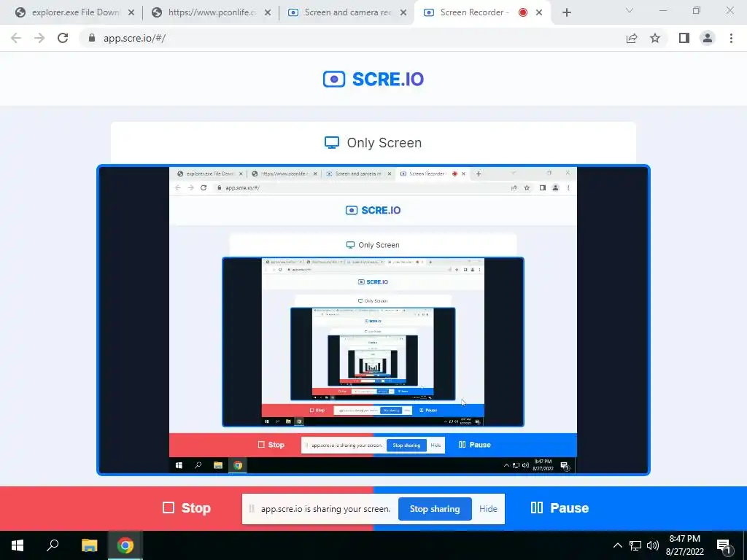Open a new browser tab
Screen dimensions: 747x560
click(x=566, y=12)
